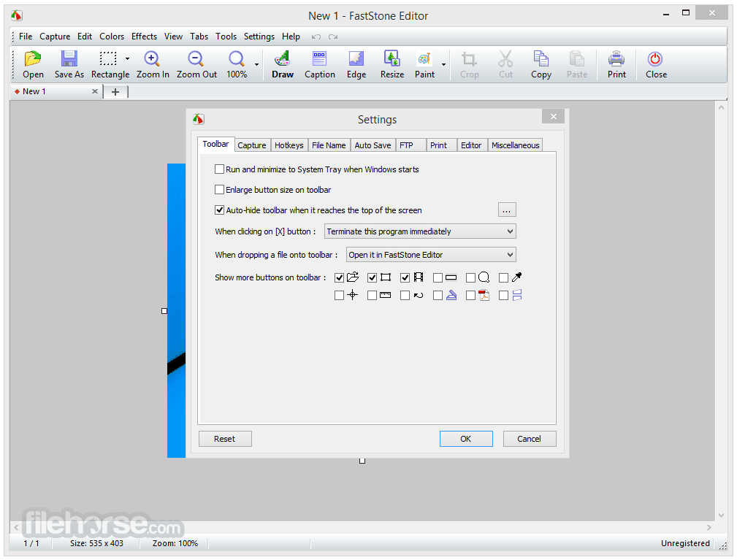Click the color picker eyedropper icon
The width and height of the screenshot is (737, 560).
click(x=517, y=277)
